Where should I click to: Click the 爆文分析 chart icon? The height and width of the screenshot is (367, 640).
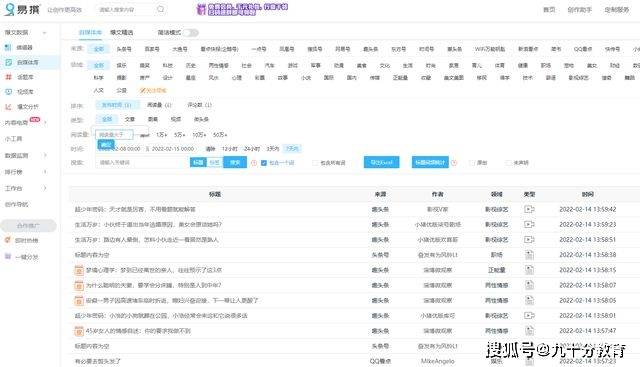(8, 107)
